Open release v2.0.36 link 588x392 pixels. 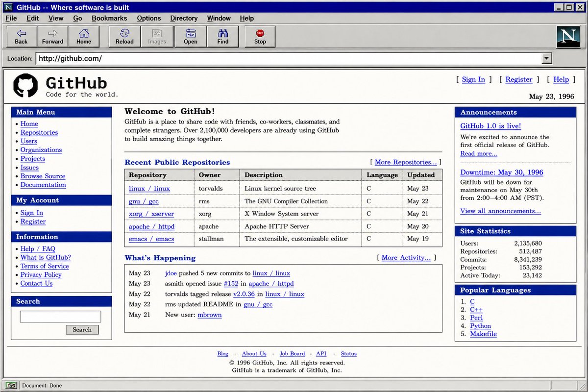click(x=244, y=294)
